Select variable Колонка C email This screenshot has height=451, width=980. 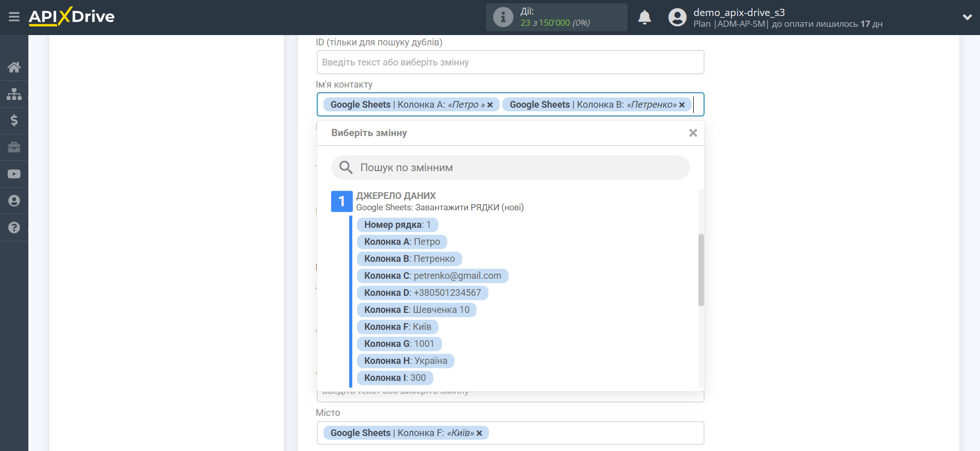click(x=432, y=276)
